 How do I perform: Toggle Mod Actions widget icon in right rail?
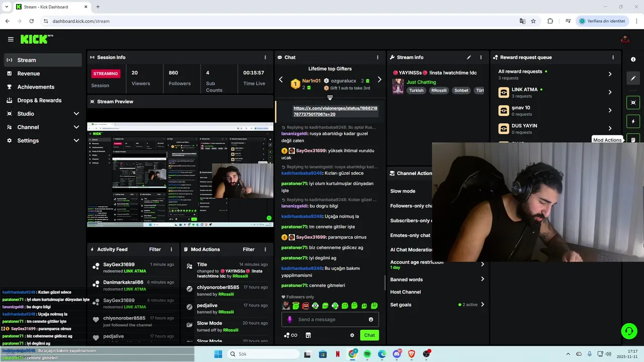(633, 140)
